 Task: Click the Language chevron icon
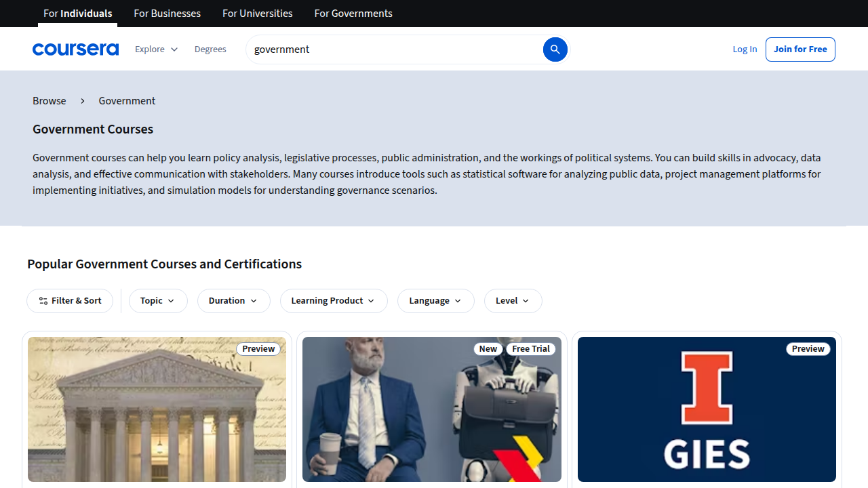point(458,300)
